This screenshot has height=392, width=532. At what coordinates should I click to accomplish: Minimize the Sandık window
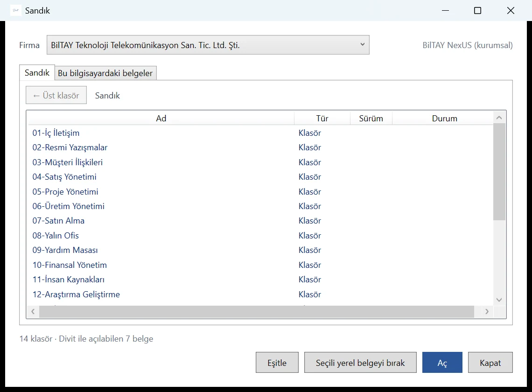tap(446, 11)
